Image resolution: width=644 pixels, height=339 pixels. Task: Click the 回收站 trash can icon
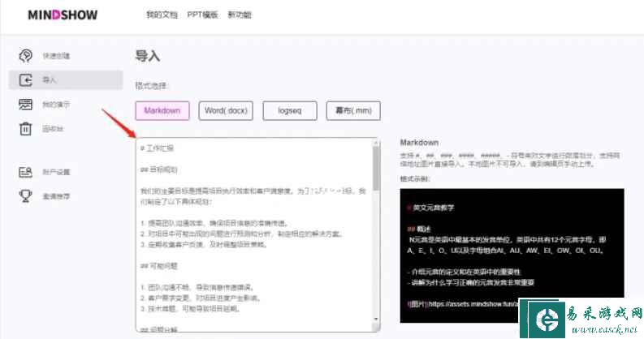point(26,128)
